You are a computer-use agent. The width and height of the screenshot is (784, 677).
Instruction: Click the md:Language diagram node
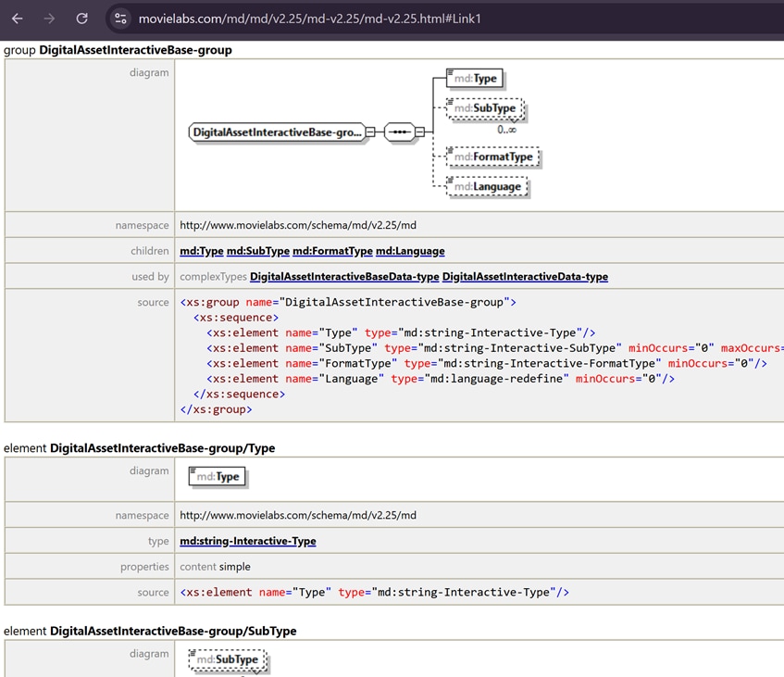point(487,187)
